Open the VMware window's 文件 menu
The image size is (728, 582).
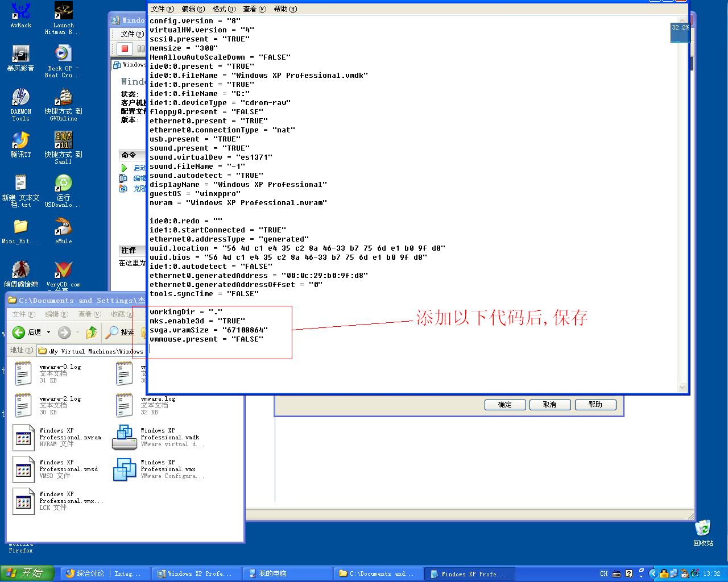[x=131, y=34]
